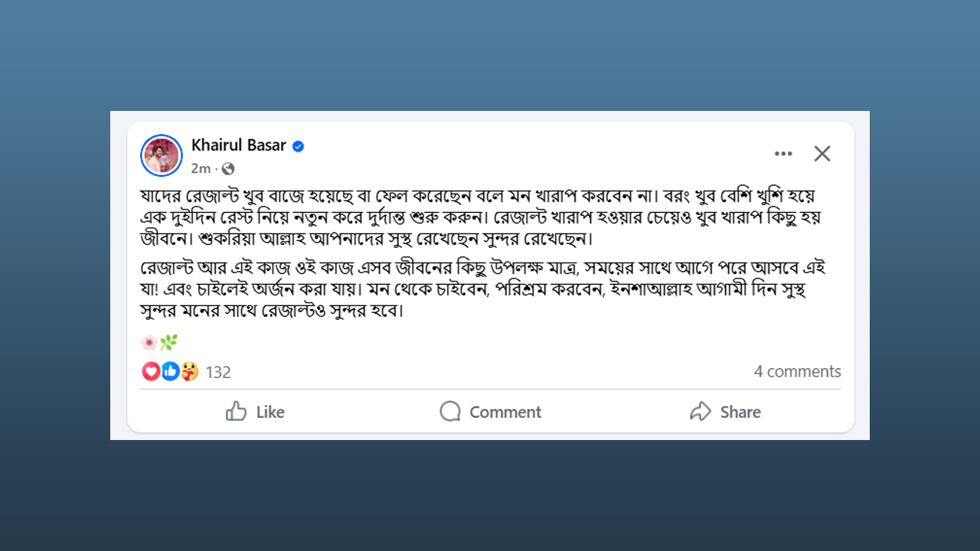Open the 4 comments link
The height and width of the screenshot is (551, 980).
tap(797, 371)
